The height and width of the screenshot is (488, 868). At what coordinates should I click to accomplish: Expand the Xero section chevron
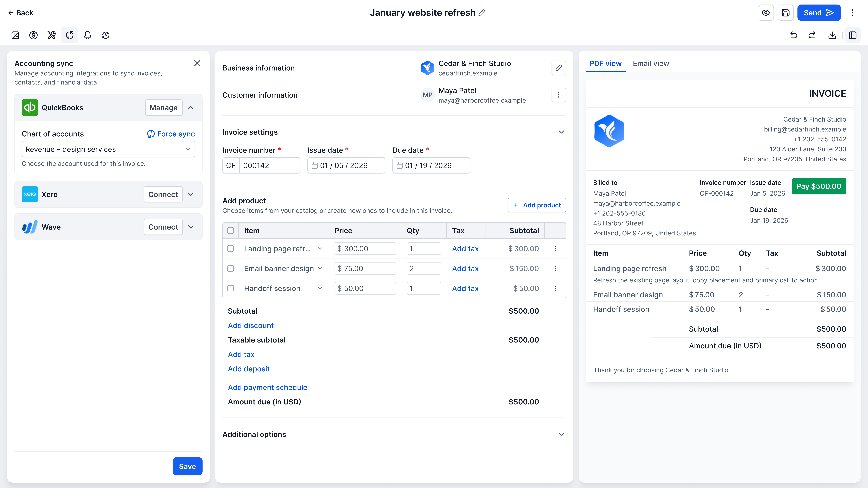tap(191, 194)
